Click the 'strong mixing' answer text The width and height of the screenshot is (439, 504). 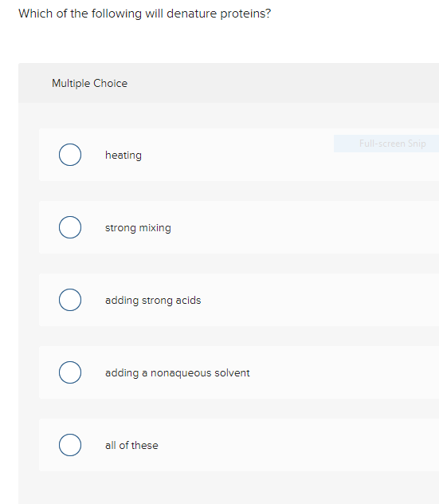[x=138, y=228]
